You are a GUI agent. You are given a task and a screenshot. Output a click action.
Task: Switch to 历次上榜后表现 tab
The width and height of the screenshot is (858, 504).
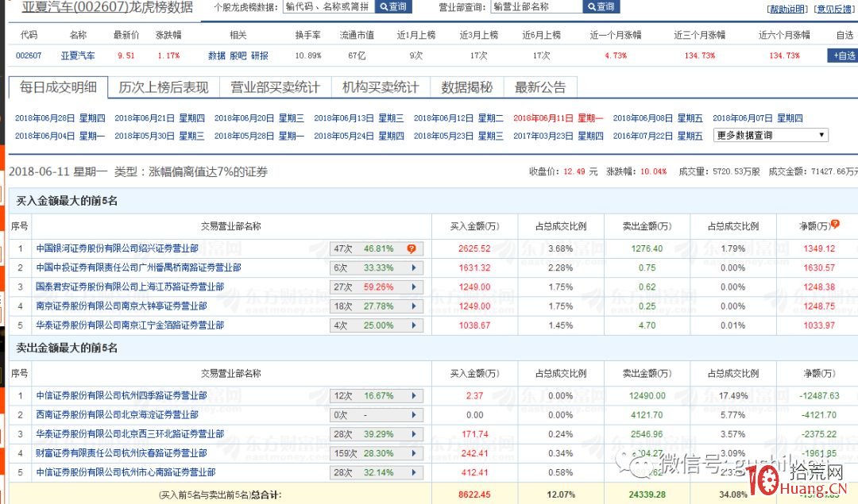click(164, 87)
